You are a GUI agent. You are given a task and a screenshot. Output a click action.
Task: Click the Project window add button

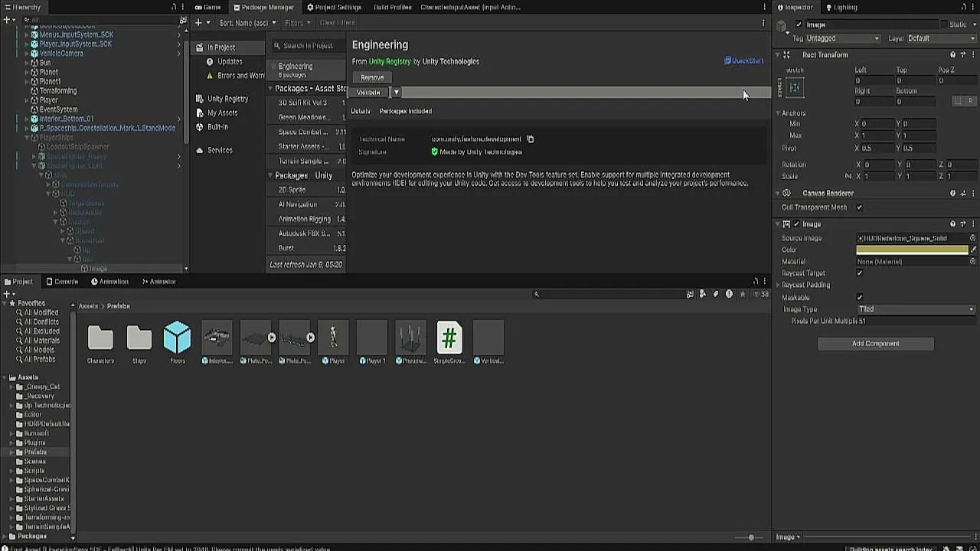point(7,294)
